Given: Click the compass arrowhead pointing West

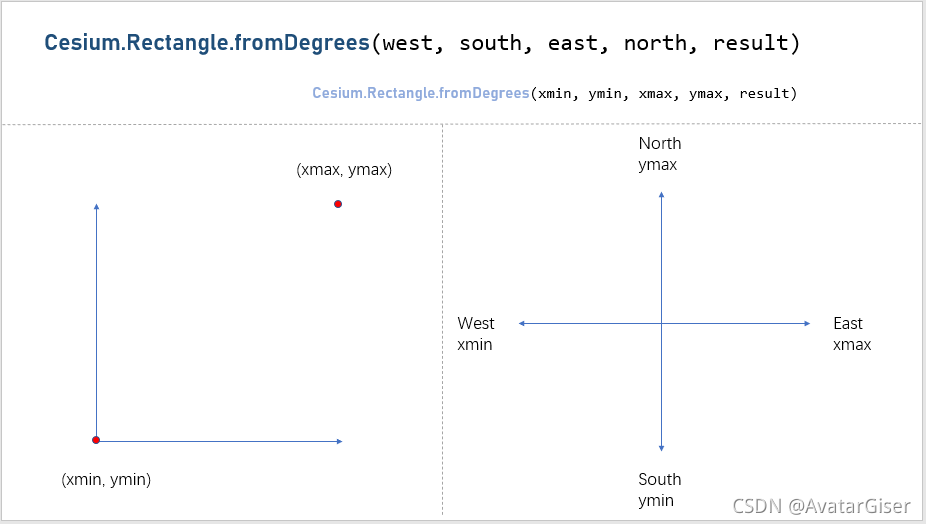Looking at the screenshot, I should coord(522,323).
